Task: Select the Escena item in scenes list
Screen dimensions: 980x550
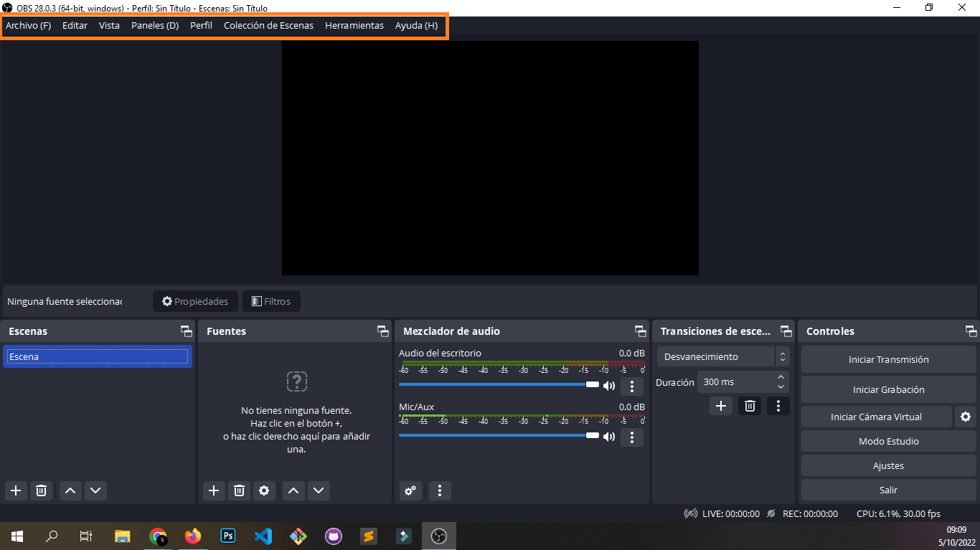Action: pos(97,356)
